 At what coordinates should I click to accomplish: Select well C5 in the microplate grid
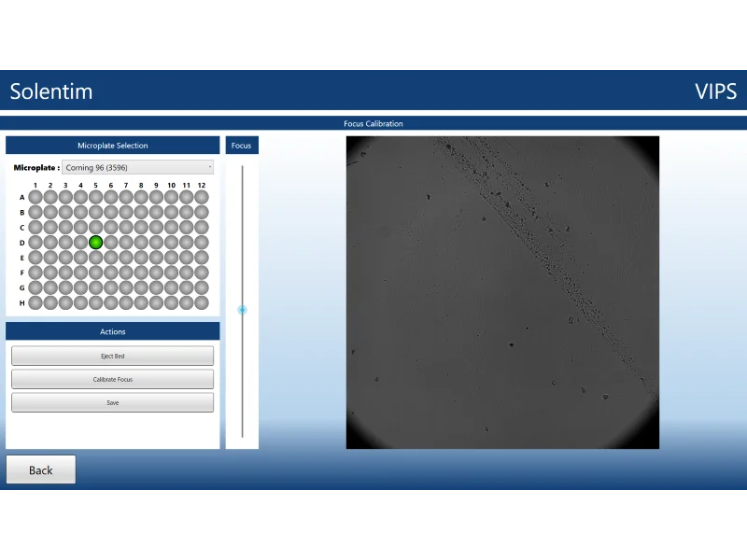click(96, 227)
